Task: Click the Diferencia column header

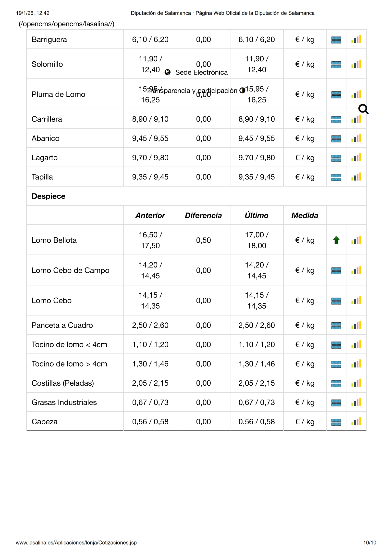Action: (203, 215)
